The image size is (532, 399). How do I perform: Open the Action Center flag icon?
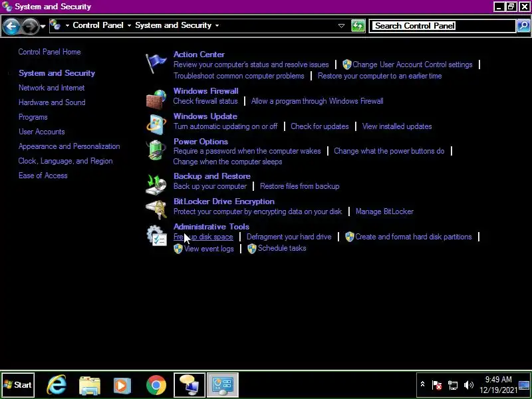click(x=156, y=63)
